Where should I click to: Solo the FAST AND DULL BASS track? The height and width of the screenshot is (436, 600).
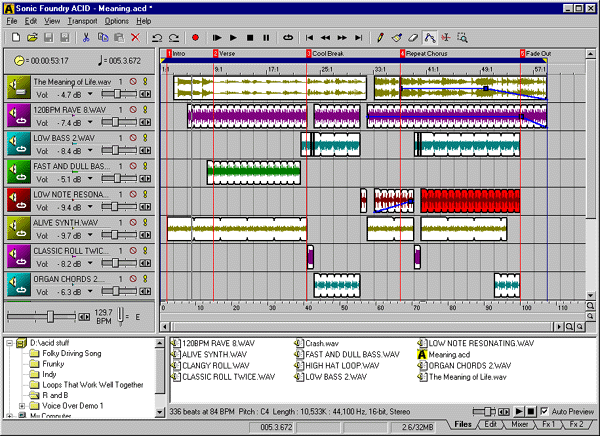[x=145, y=166]
